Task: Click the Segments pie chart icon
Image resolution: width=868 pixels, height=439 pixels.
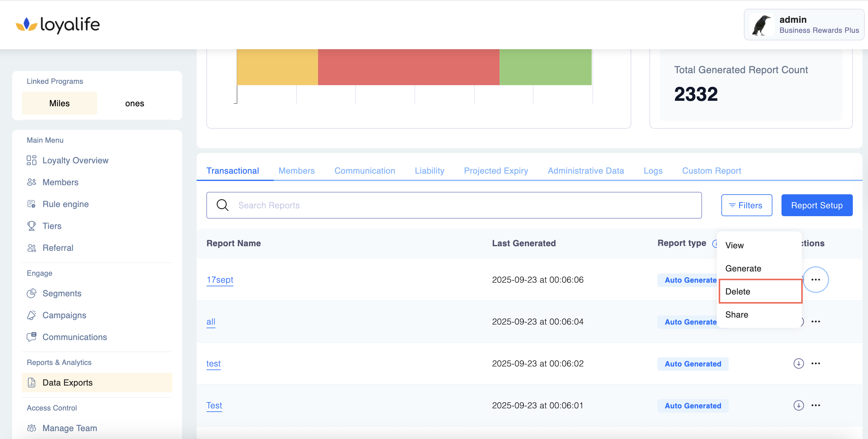Action: 31,293
